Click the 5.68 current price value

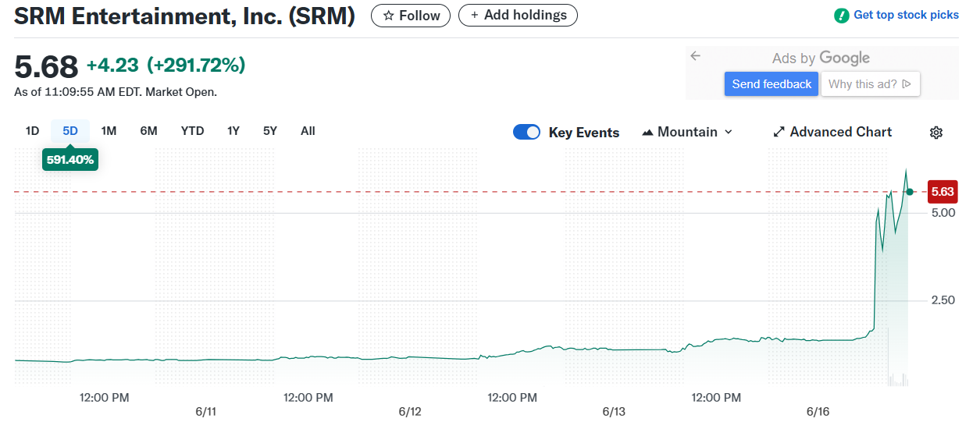[x=46, y=66]
